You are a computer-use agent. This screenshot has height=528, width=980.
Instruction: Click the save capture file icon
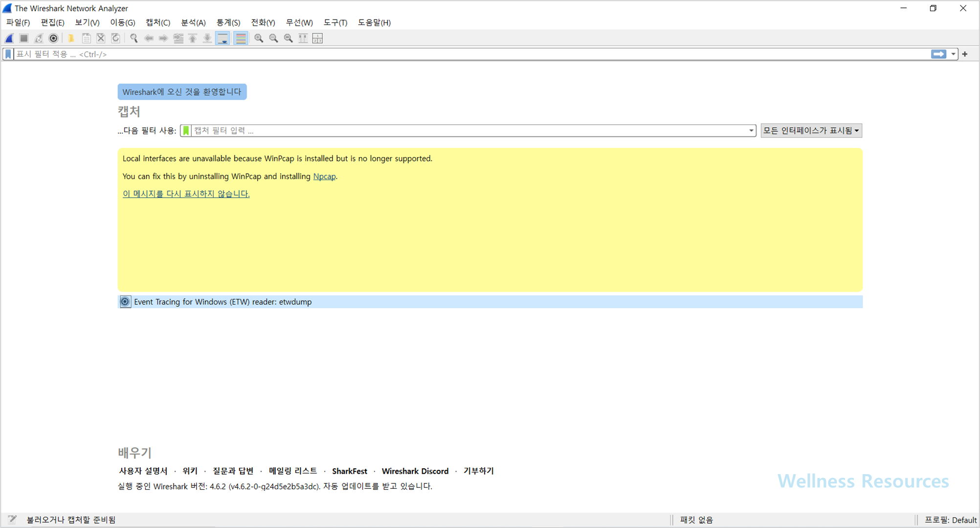click(86, 38)
